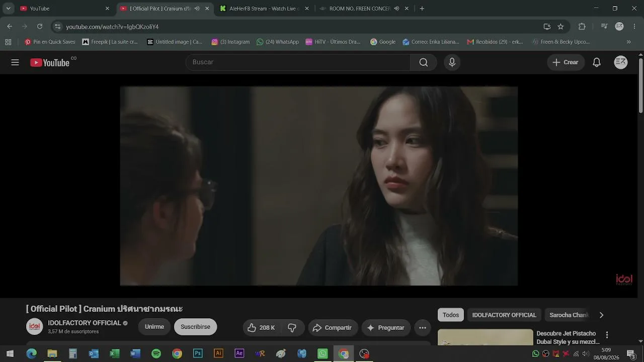644x362 pixels.
Task: Open Word from the taskbar
Action: (x=135, y=353)
